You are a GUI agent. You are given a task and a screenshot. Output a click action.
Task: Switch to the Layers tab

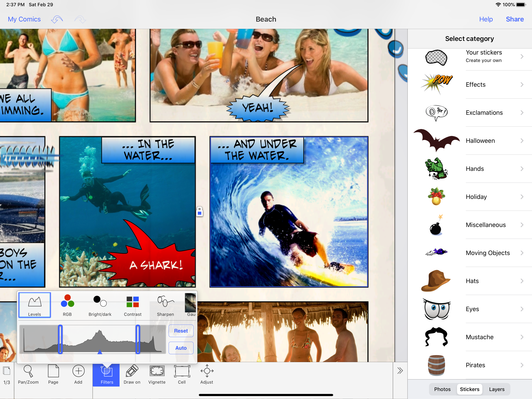[x=497, y=389]
